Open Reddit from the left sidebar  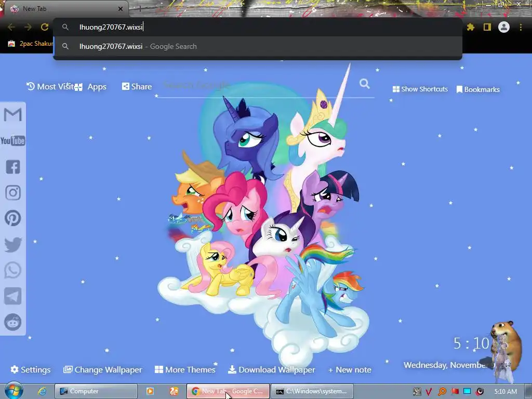point(13,322)
